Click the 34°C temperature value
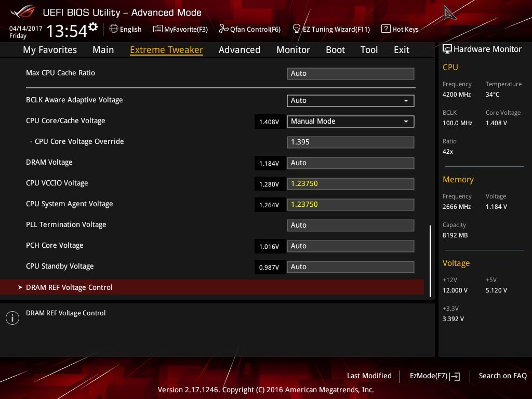Image resolution: width=532 pixels, height=399 pixels. coord(493,95)
